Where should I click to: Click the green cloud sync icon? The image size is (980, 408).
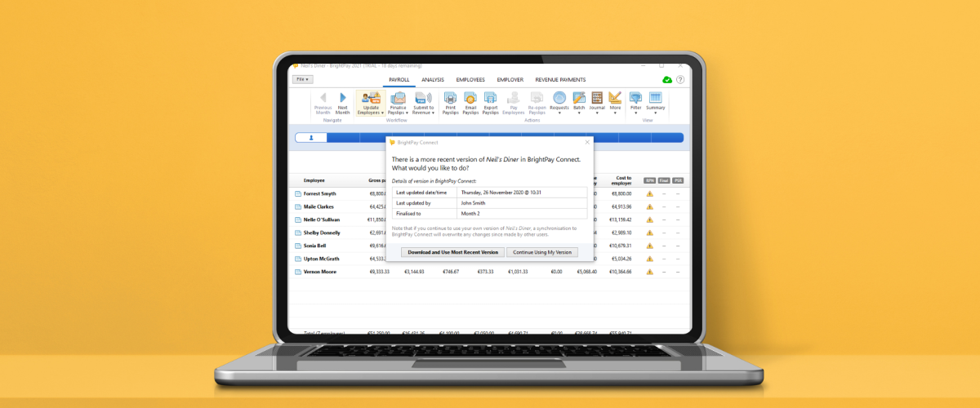click(667, 80)
